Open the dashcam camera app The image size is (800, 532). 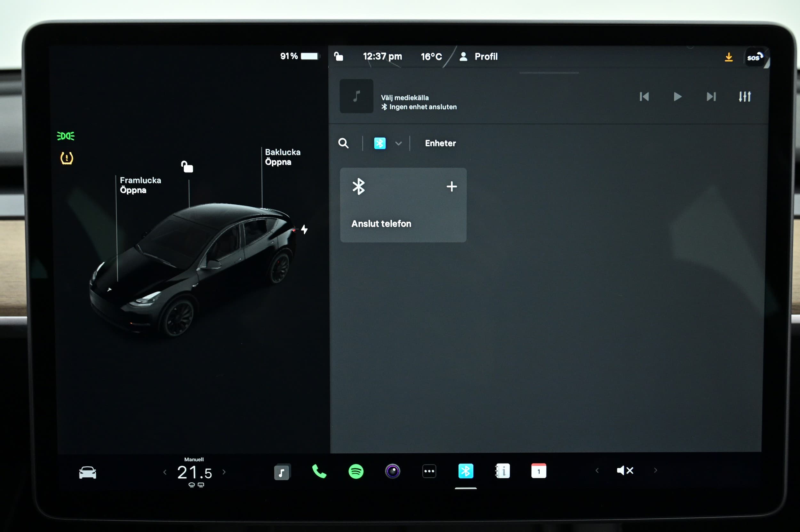click(393, 471)
